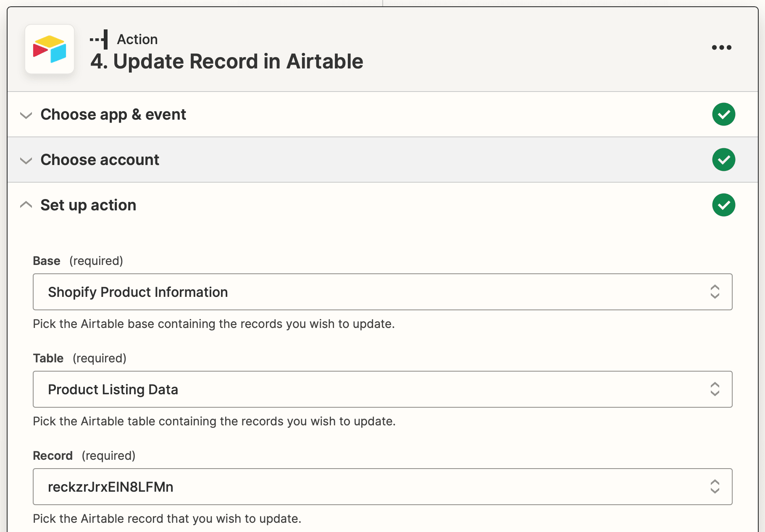Open the Record dropdown reckzrJrxEIN8LFMn
The height and width of the screenshot is (532, 765).
[x=382, y=487]
